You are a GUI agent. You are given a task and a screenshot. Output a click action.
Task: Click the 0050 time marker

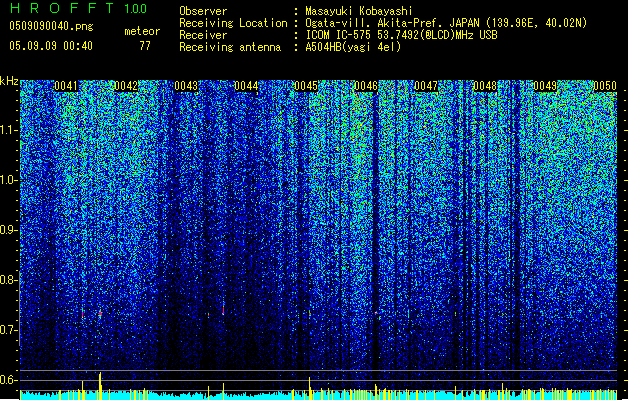pos(605,86)
